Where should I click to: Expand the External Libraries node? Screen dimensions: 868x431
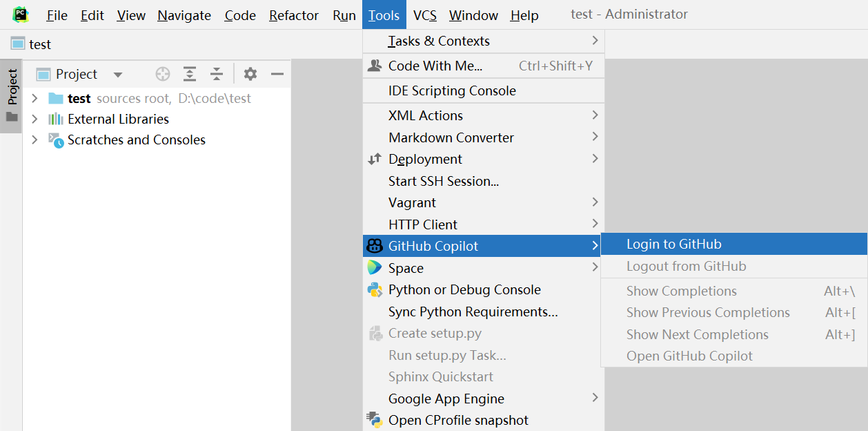coord(34,119)
